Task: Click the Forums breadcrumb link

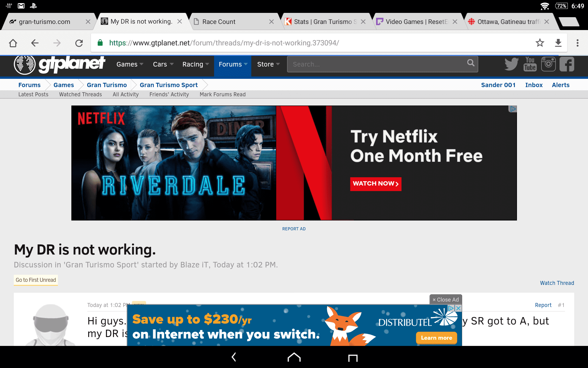Action: [29, 85]
